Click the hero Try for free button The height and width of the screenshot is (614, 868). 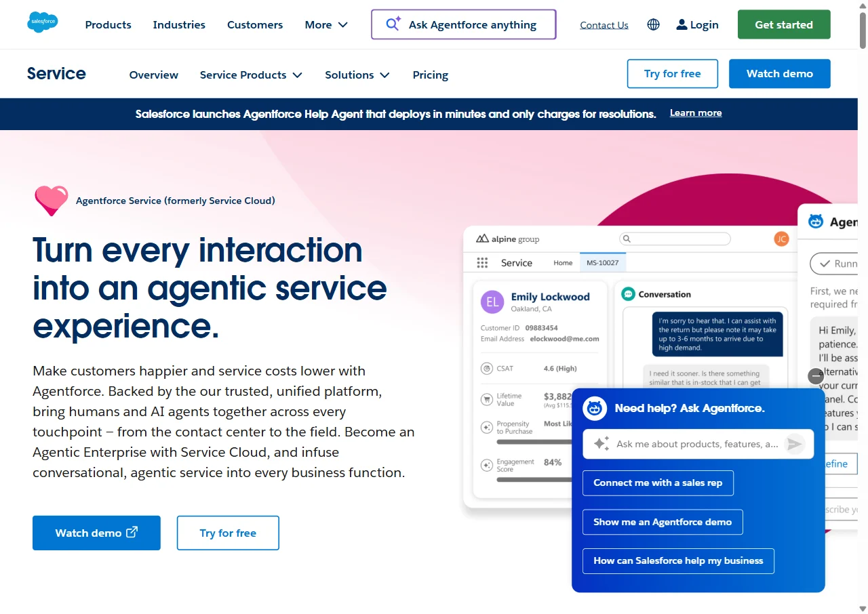pyautogui.click(x=228, y=533)
